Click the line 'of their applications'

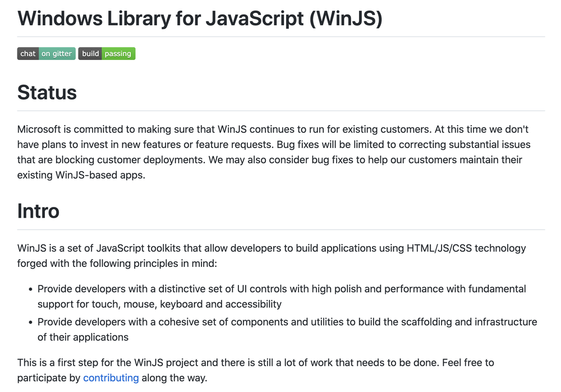83,337
